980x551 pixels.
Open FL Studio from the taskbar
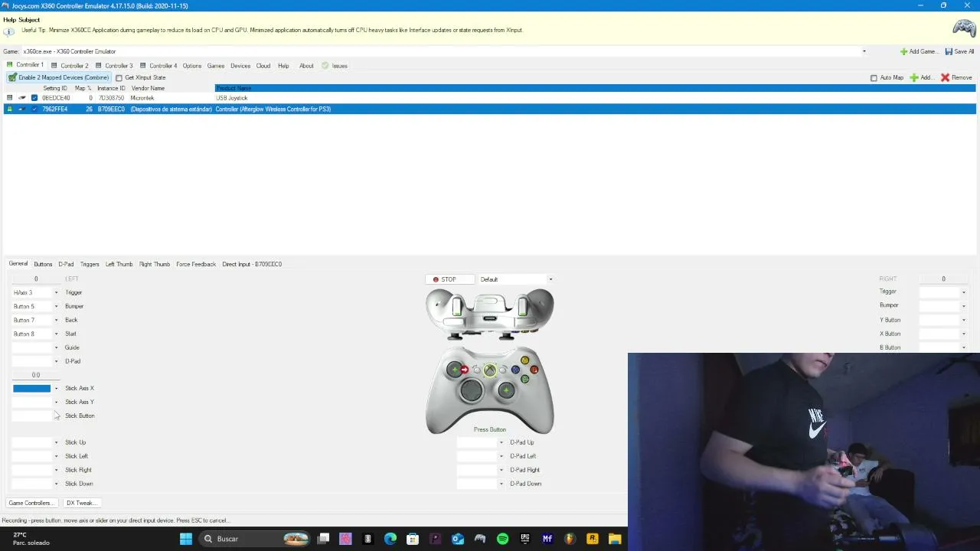point(570,539)
